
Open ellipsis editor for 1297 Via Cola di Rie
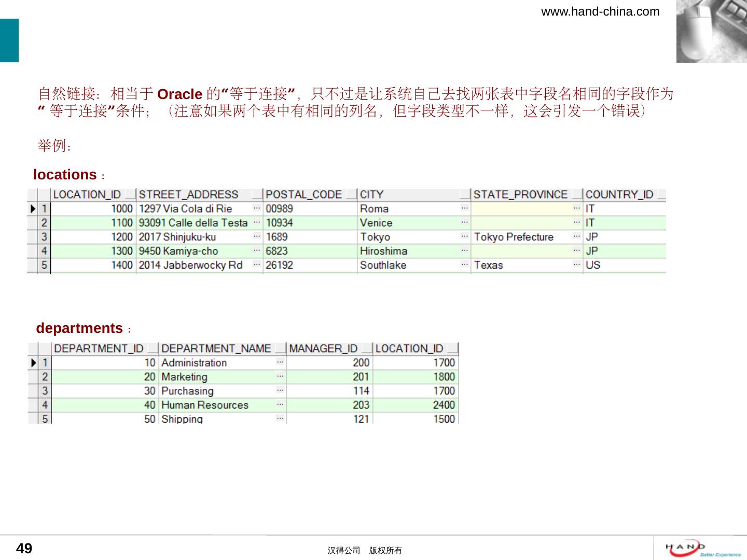tap(257, 208)
